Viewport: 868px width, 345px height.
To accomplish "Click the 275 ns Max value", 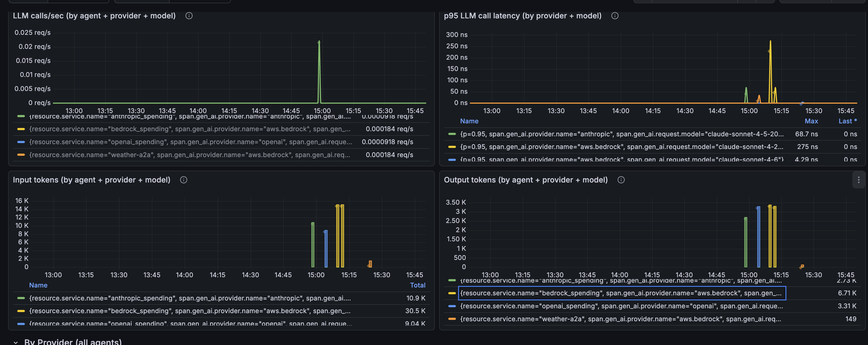I will tap(807, 147).
